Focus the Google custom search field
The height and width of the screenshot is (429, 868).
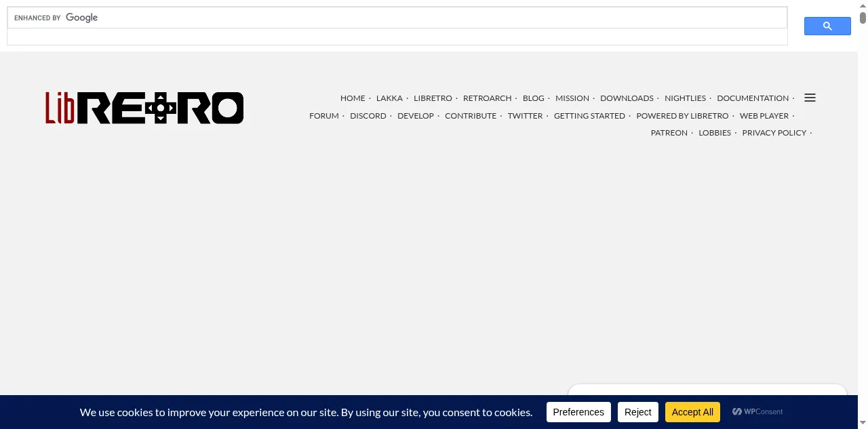397,18
